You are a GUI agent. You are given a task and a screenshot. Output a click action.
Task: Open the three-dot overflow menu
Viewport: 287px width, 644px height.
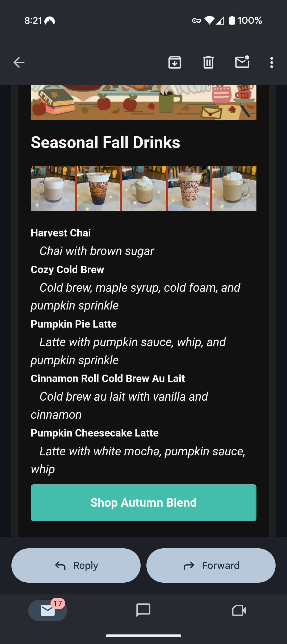(271, 63)
